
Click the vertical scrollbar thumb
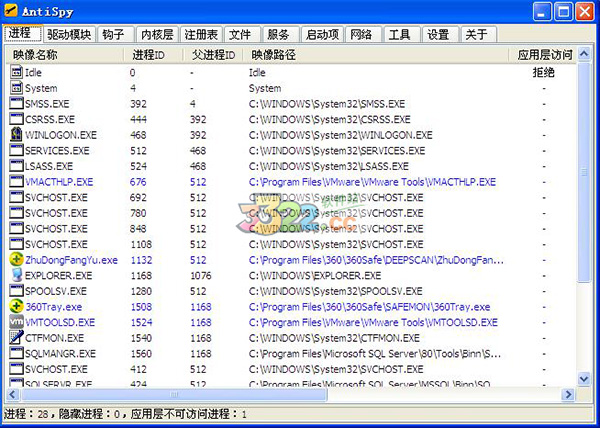(x=584, y=172)
